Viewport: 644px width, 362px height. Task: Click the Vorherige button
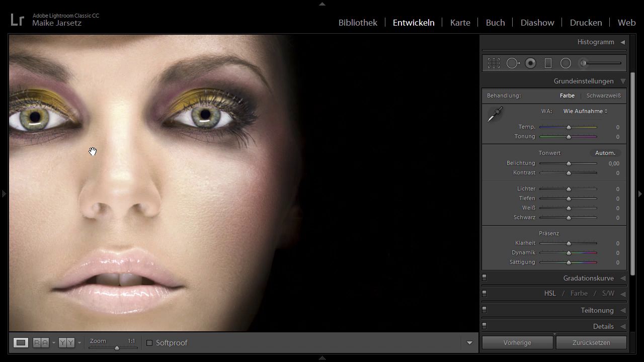coord(517,342)
